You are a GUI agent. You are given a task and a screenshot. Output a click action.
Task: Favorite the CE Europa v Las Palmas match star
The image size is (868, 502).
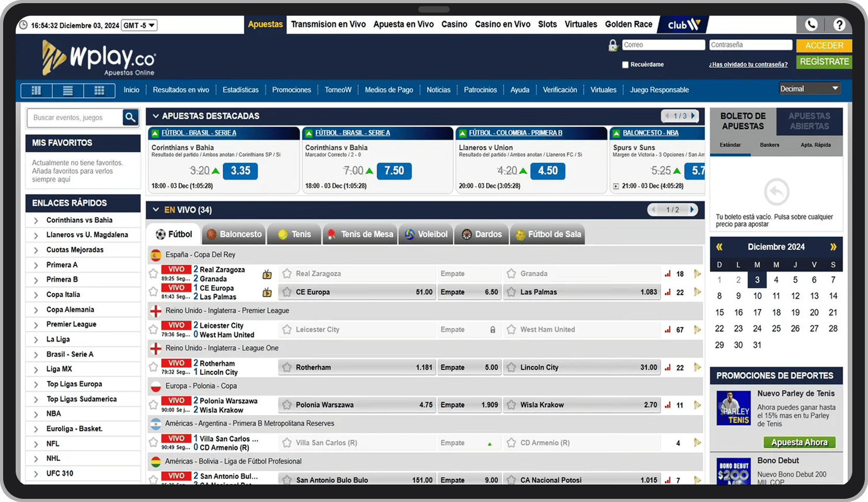pos(153,292)
